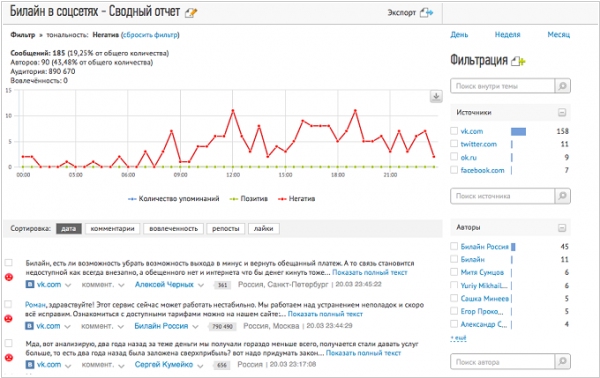Click the edit pencil icon beside report title

191,13
